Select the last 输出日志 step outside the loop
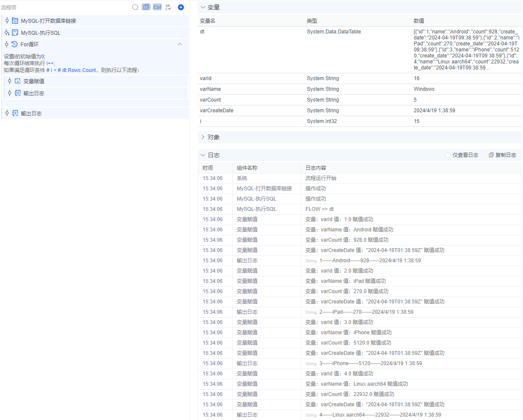Screen dimensions: 523x420 (x=31, y=114)
